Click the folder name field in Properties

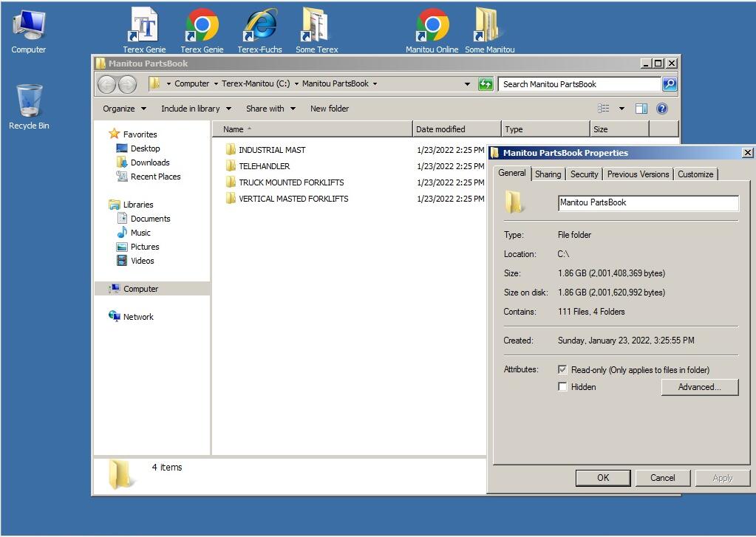[648, 202]
